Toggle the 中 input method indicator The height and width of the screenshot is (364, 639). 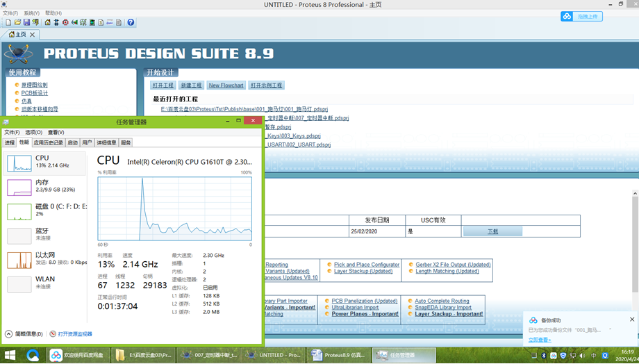click(594, 356)
